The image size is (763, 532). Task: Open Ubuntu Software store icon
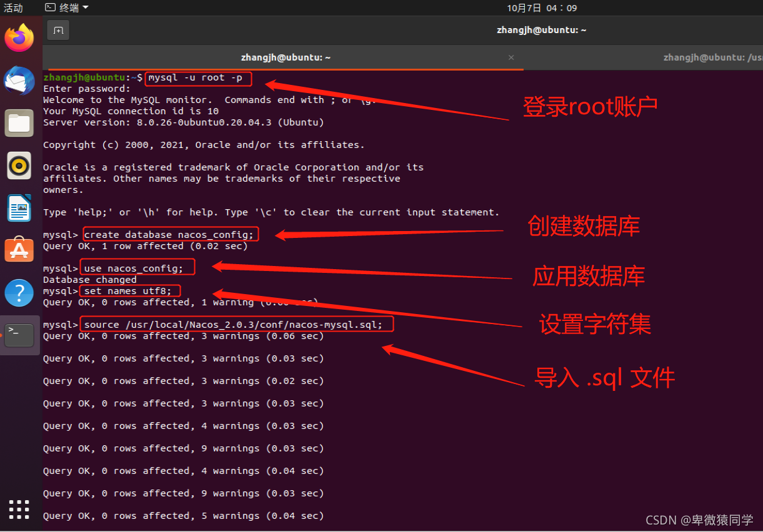[19, 250]
